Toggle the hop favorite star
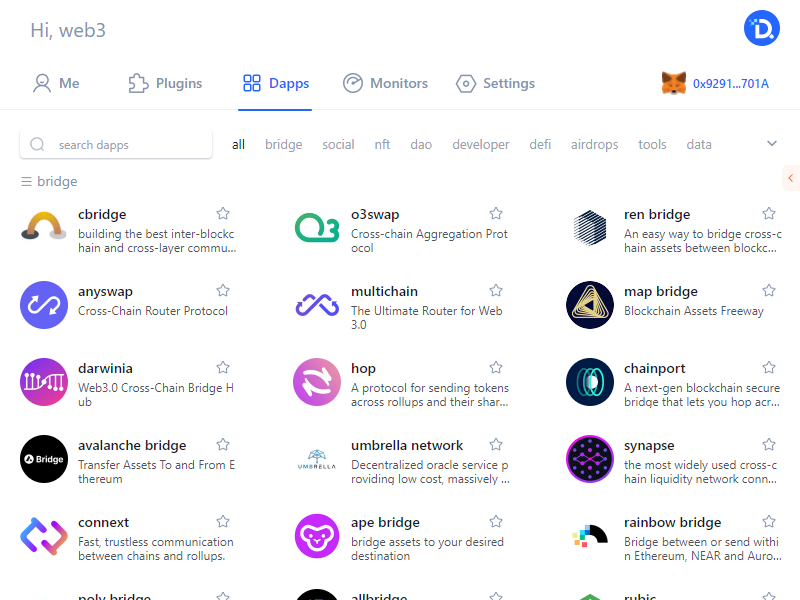Screen dimensions: 800x600 (x=496, y=367)
